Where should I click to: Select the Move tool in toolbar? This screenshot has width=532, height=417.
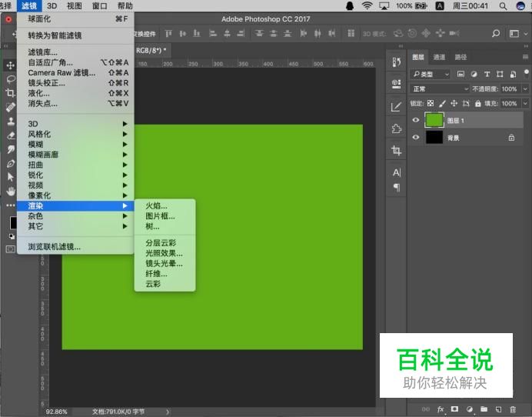[11, 65]
